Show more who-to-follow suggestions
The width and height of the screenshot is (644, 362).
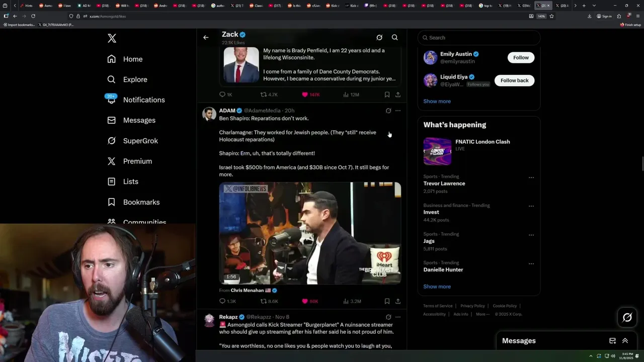point(437,101)
